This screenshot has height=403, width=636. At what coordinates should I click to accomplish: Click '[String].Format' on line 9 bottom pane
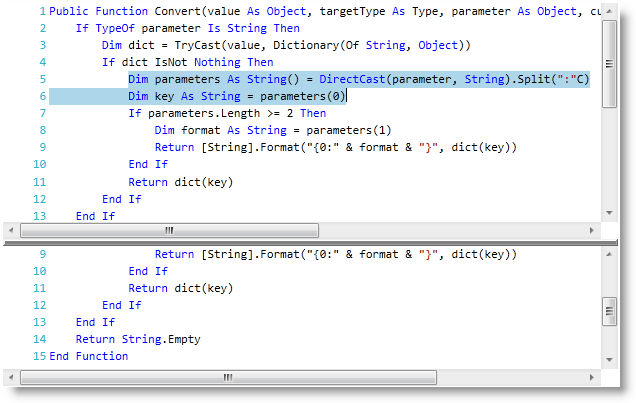[250, 255]
